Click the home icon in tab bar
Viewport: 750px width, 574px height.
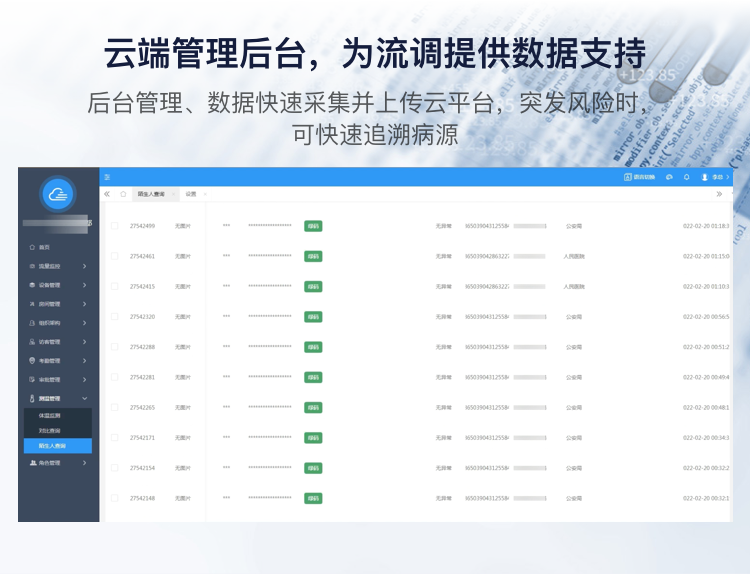tap(123, 194)
